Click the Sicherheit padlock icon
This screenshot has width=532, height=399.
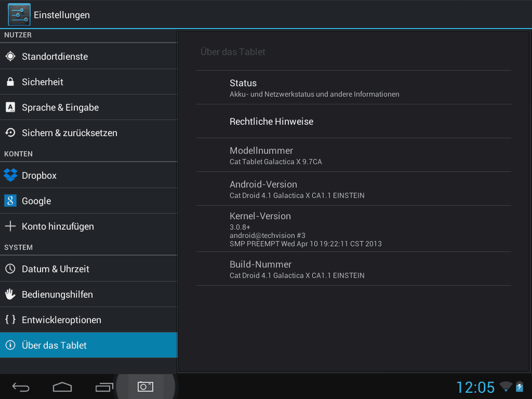click(x=10, y=82)
